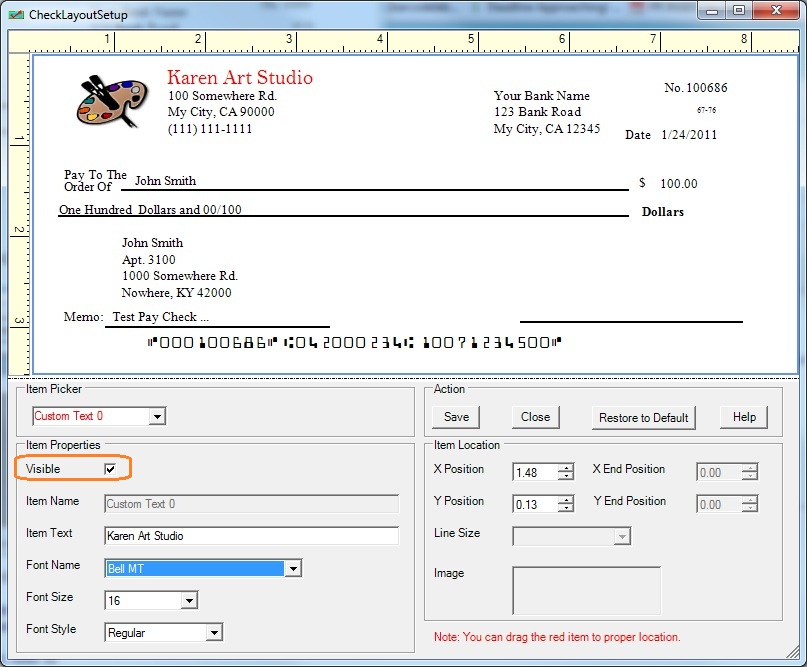Viewport: 807px width, 667px height.
Task: Click the MICR routing number line
Action: pyautogui.click(x=355, y=343)
